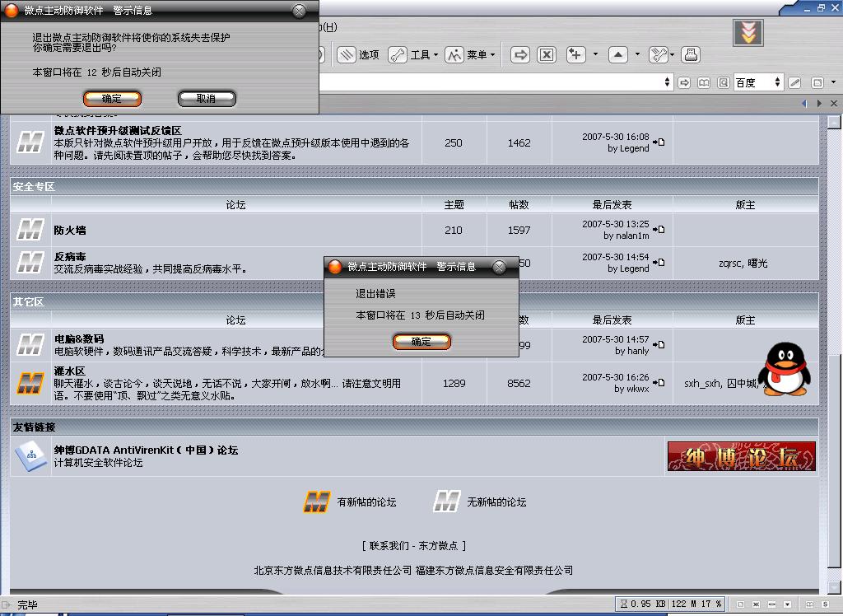
Task: Click the search magnifier icon
Action: coord(724,83)
